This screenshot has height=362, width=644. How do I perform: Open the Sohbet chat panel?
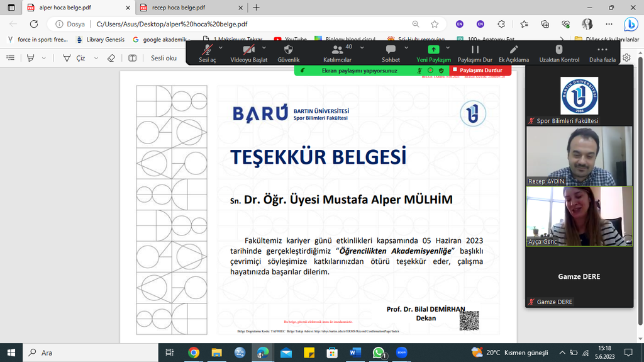coord(391,50)
